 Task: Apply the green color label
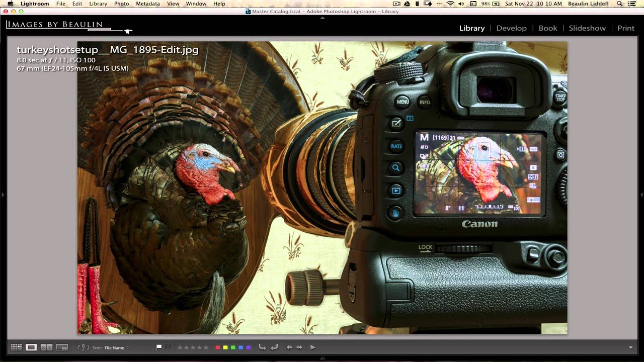pyautogui.click(x=232, y=347)
